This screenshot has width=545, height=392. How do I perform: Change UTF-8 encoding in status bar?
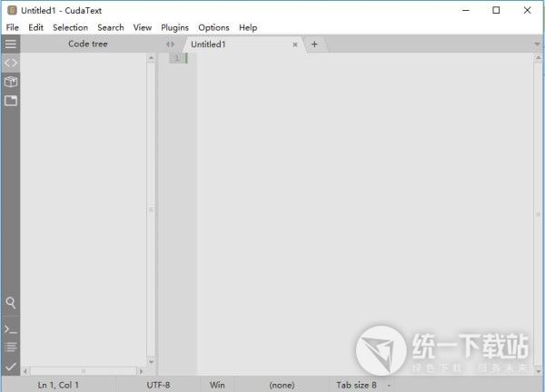click(x=158, y=385)
